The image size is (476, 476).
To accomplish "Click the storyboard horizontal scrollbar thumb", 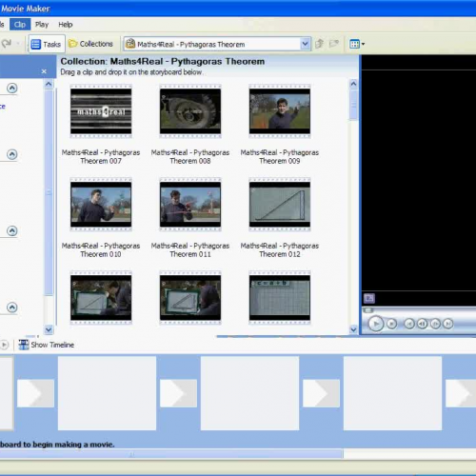I will [171, 454].
